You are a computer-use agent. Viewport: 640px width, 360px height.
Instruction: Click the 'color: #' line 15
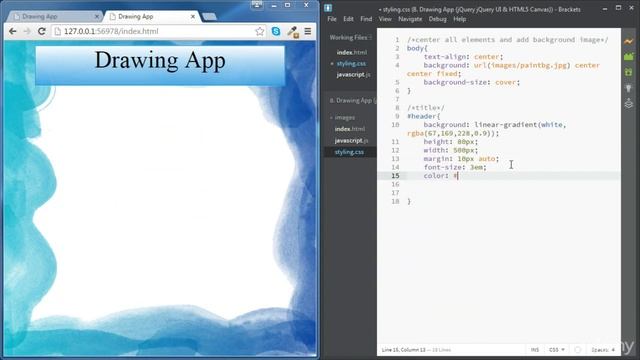coord(441,176)
